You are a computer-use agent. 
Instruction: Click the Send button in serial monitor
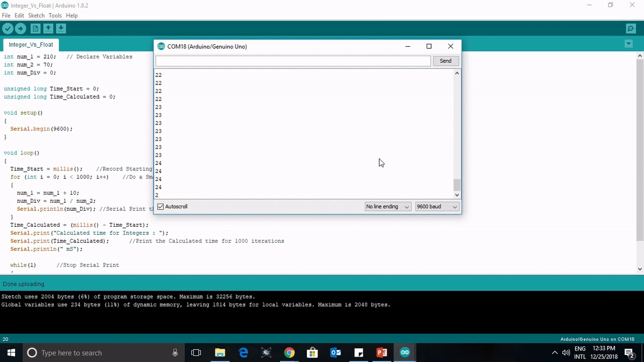tap(445, 61)
